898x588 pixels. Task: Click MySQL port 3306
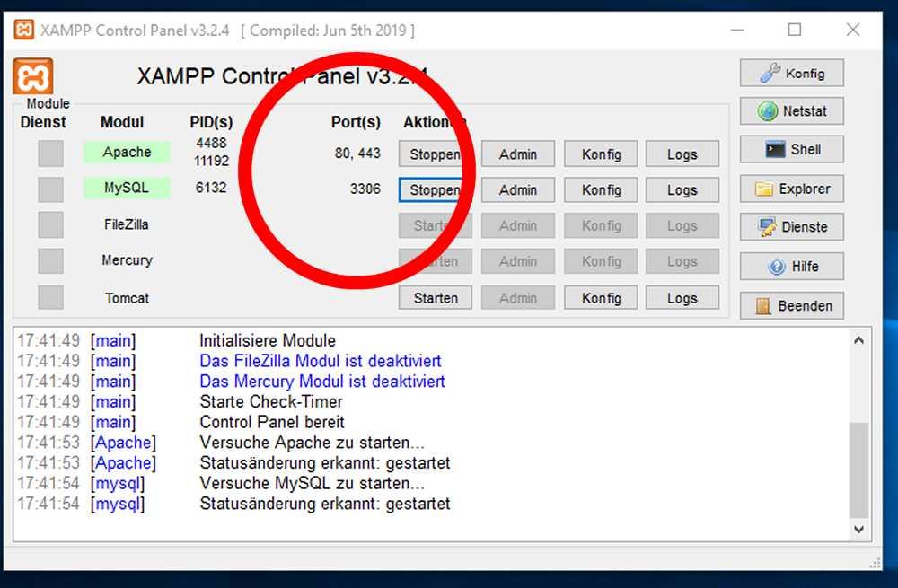tap(365, 189)
